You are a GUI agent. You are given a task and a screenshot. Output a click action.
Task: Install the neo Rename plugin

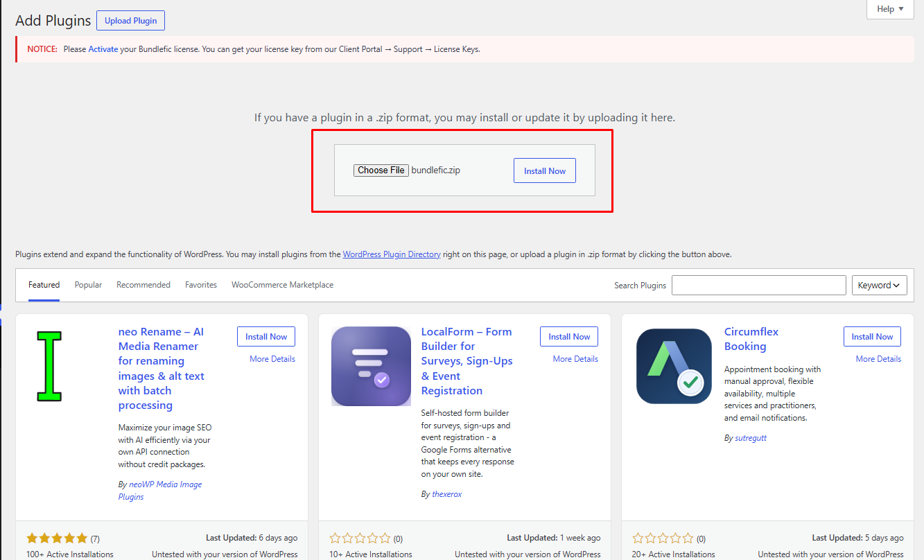(266, 337)
